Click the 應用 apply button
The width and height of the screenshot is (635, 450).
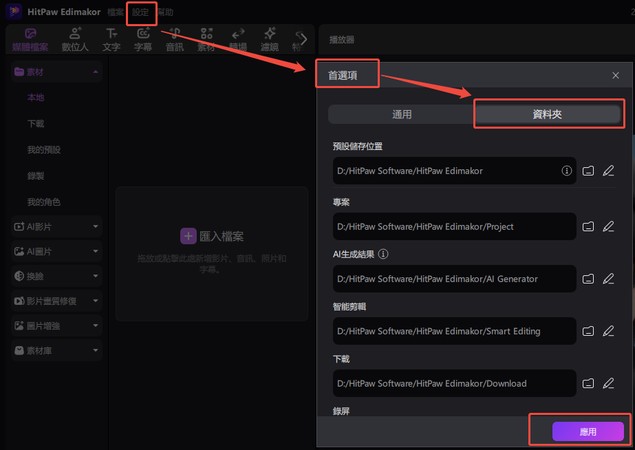click(588, 432)
